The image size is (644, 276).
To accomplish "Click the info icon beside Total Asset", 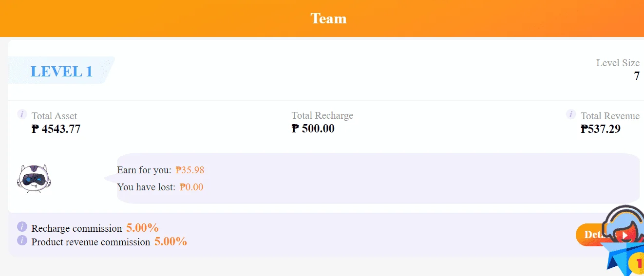I will (22, 114).
